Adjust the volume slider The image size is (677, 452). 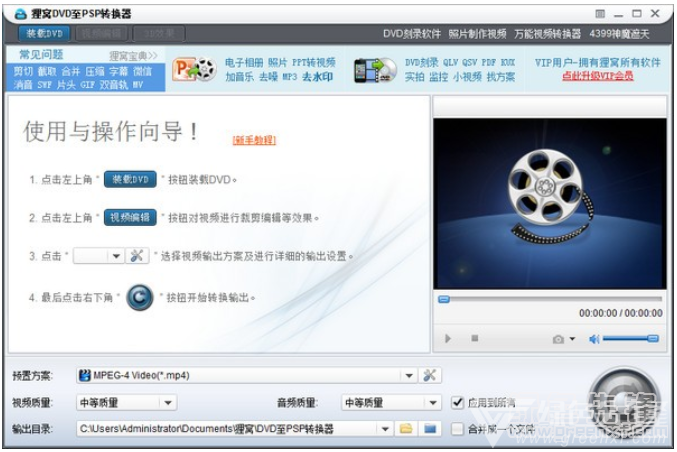[631, 339]
